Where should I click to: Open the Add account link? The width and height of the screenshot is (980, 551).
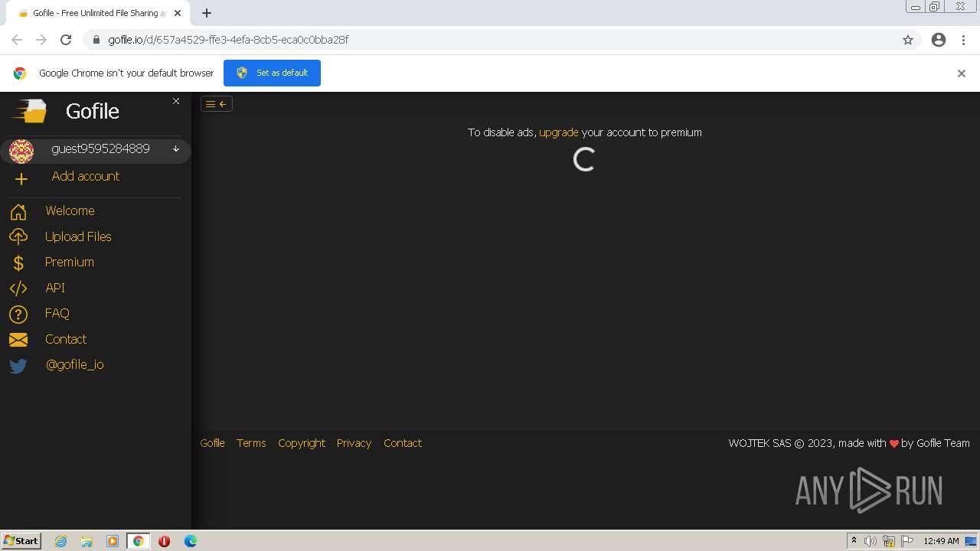click(x=86, y=176)
